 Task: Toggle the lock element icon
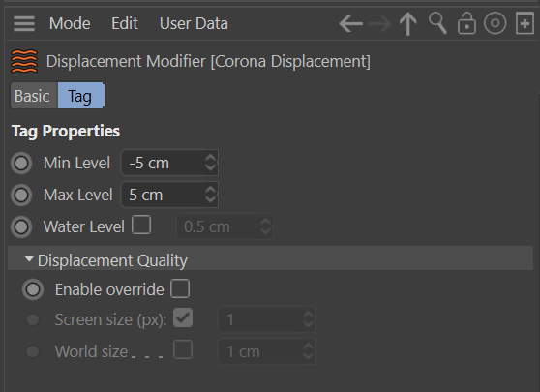coord(466,23)
